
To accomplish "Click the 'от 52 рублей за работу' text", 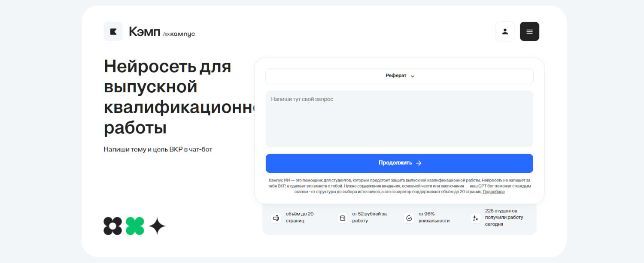I will 369,217.
